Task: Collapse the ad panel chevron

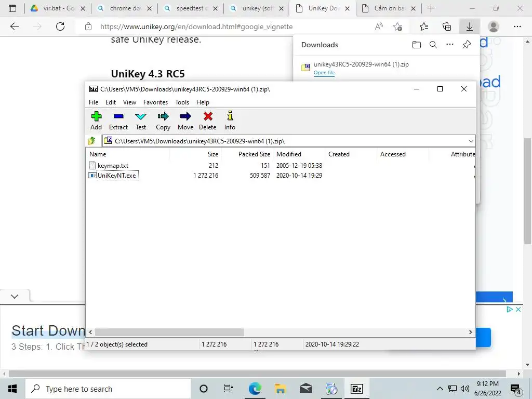Action: tap(15, 296)
